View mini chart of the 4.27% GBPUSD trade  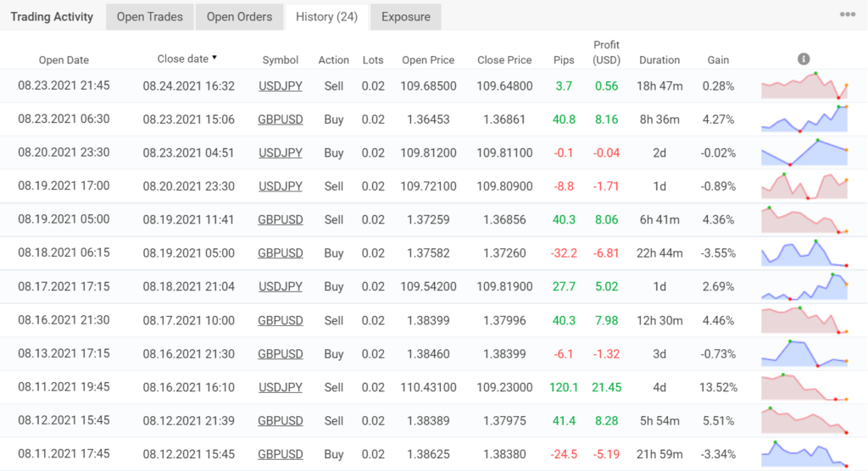(x=804, y=119)
